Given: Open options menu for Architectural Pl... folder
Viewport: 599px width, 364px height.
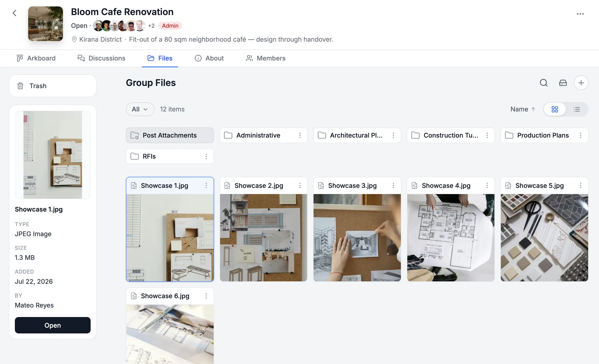Looking at the screenshot, I should tap(393, 135).
